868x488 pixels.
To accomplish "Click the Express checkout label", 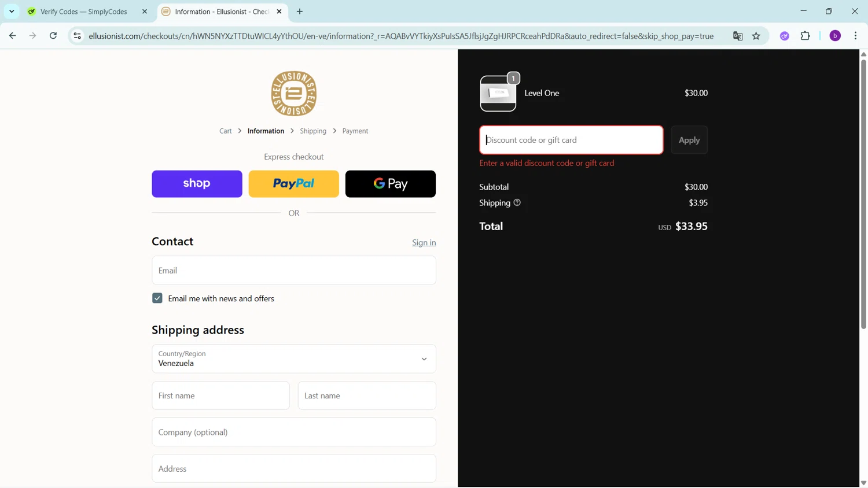I will (x=294, y=157).
